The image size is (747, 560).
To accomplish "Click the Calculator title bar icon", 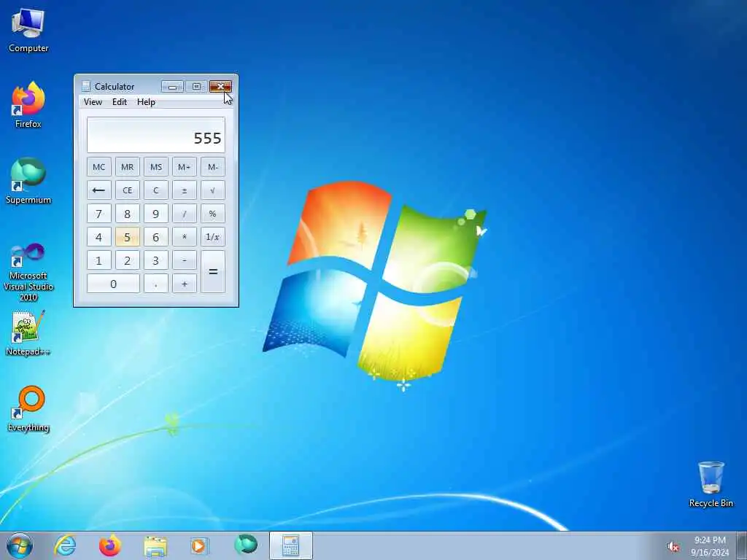I will coord(86,86).
